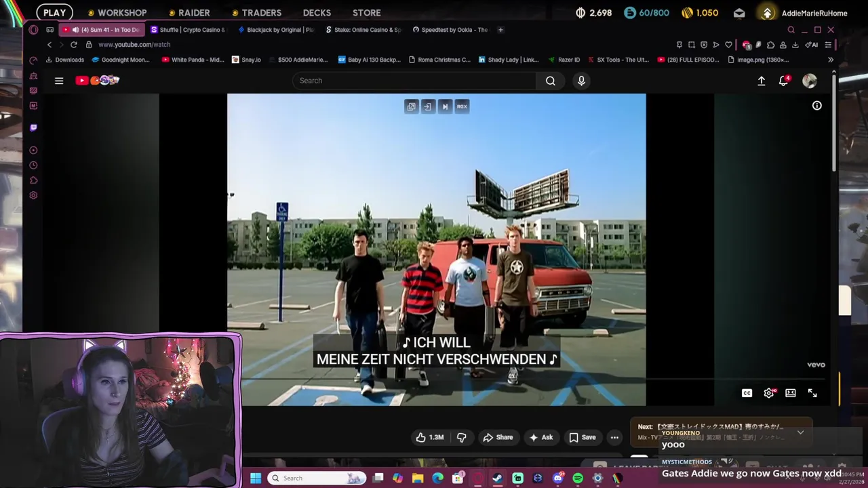Submit YouTube search magnifier button
Image resolution: width=868 pixels, height=488 pixels.
coord(550,81)
